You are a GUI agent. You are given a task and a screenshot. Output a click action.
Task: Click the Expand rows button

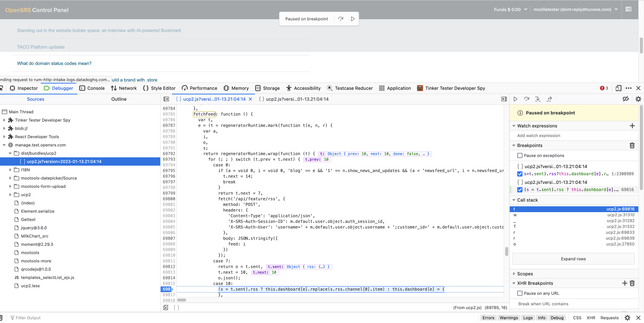pos(573,259)
